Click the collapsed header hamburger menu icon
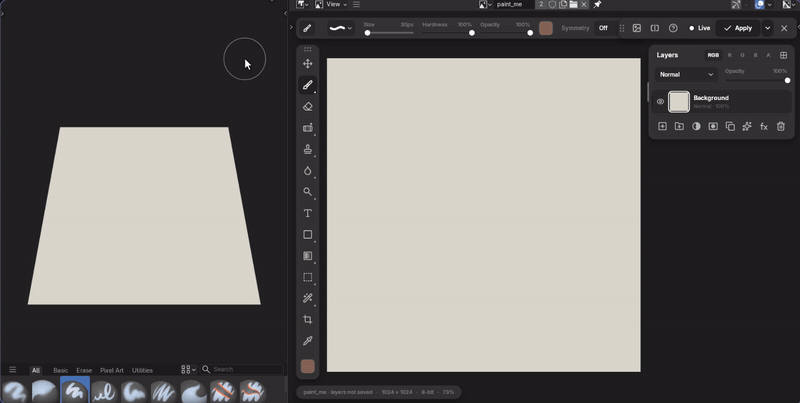The height and width of the screenshot is (403, 800). (x=357, y=5)
